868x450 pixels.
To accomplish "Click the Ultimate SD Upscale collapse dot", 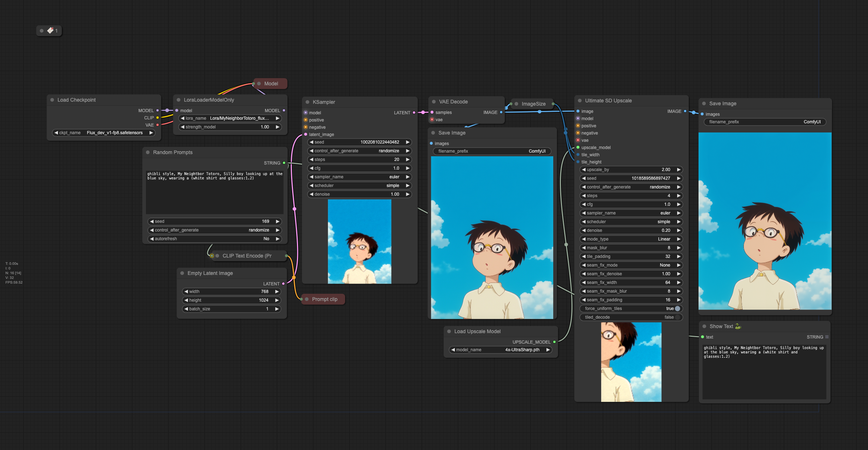I will pyautogui.click(x=580, y=101).
